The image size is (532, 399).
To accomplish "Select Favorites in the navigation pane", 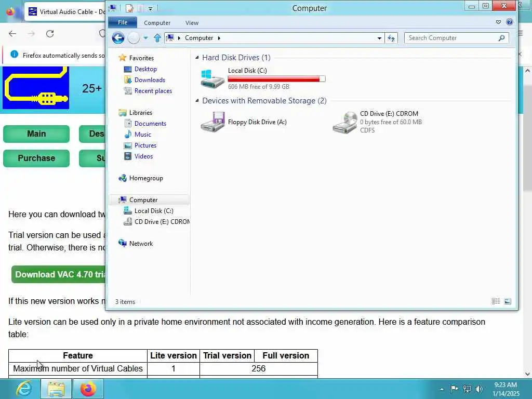I will 141,58.
